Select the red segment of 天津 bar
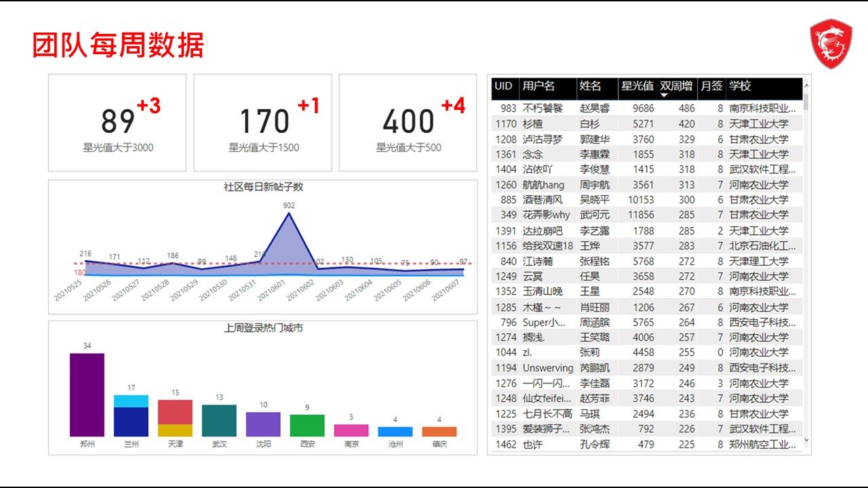 (175, 412)
